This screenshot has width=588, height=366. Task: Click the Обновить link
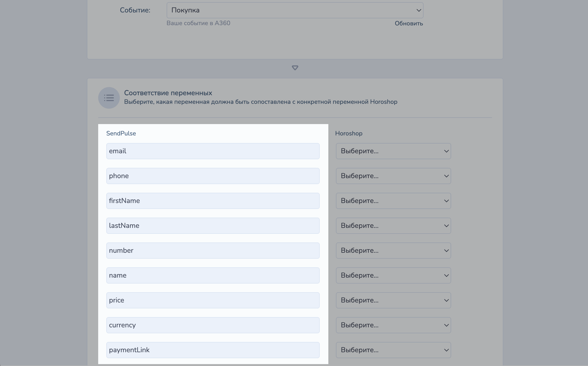coord(408,24)
